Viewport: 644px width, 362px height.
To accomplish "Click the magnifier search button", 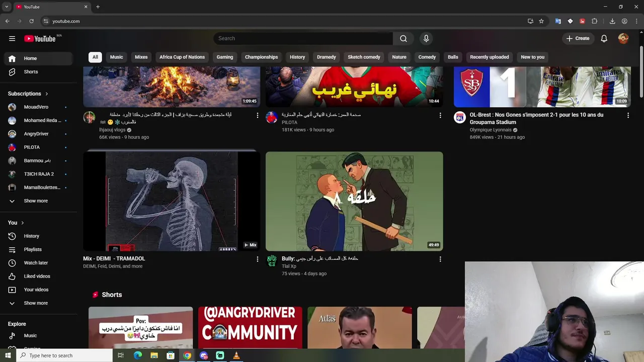I will tap(404, 39).
